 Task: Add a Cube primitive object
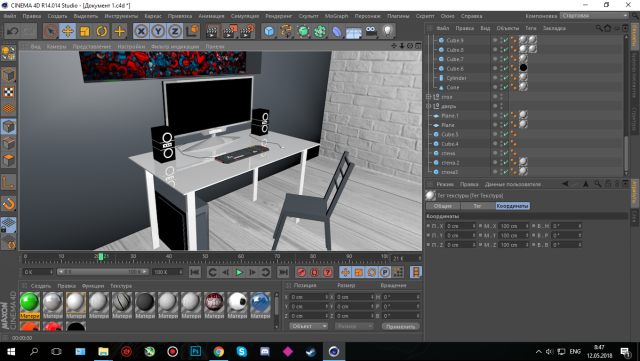(x=269, y=31)
